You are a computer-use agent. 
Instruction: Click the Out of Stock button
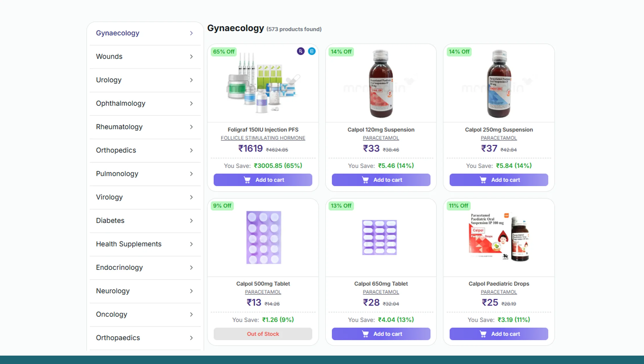263,334
